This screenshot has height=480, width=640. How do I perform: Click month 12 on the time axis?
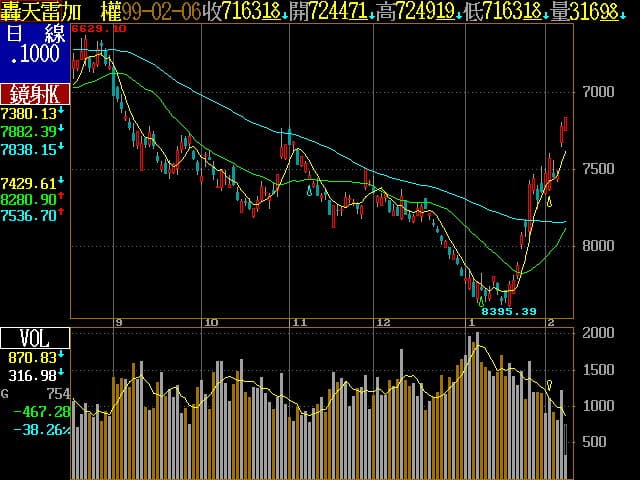(x=383, y=322)
